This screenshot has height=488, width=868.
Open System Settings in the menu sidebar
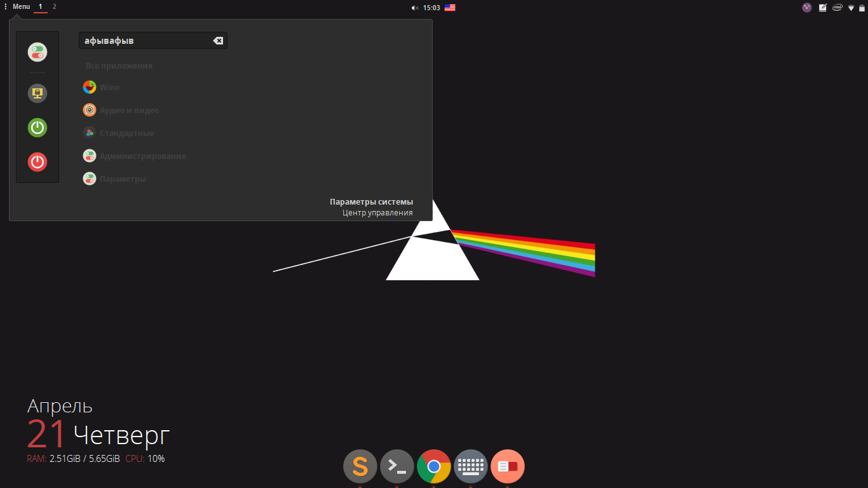[x=37, y=52]
